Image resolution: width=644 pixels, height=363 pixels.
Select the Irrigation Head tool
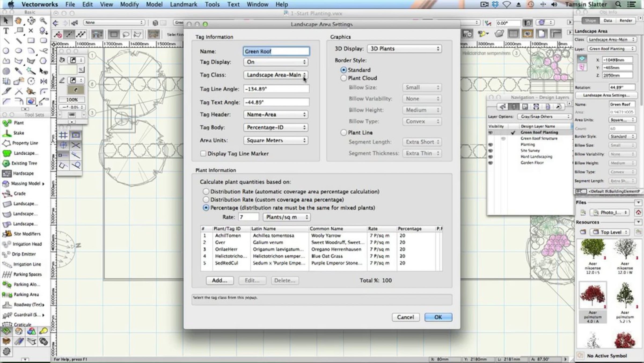[x=6, y=244]
